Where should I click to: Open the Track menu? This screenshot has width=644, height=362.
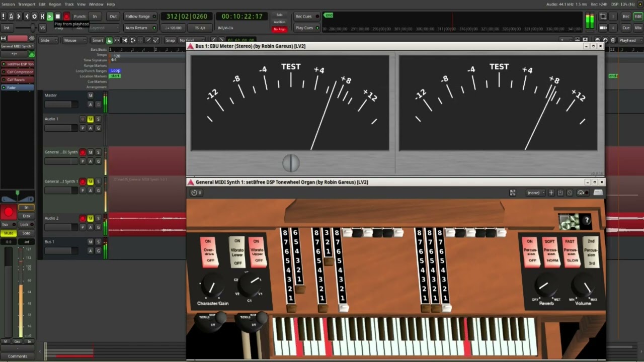69,4
